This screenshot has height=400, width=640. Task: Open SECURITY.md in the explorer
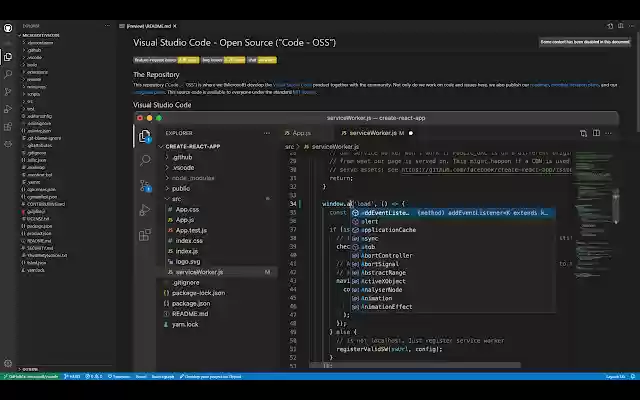point(40,248)
